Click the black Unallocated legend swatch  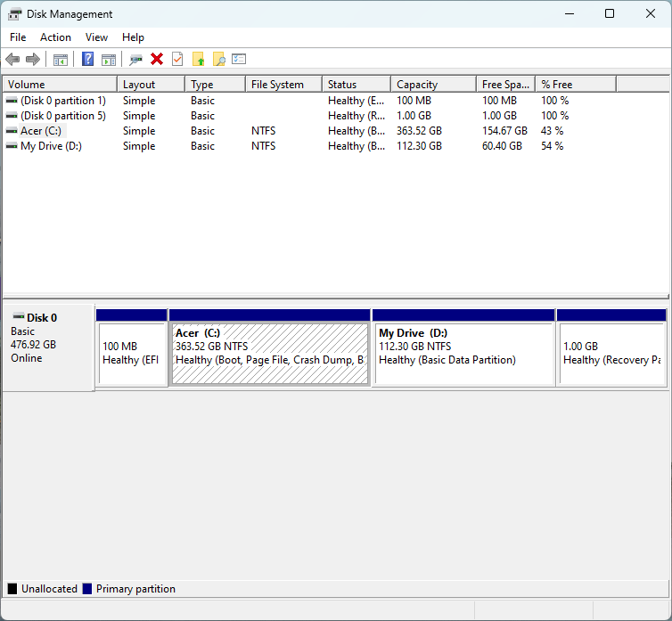(x=12, y=589)
